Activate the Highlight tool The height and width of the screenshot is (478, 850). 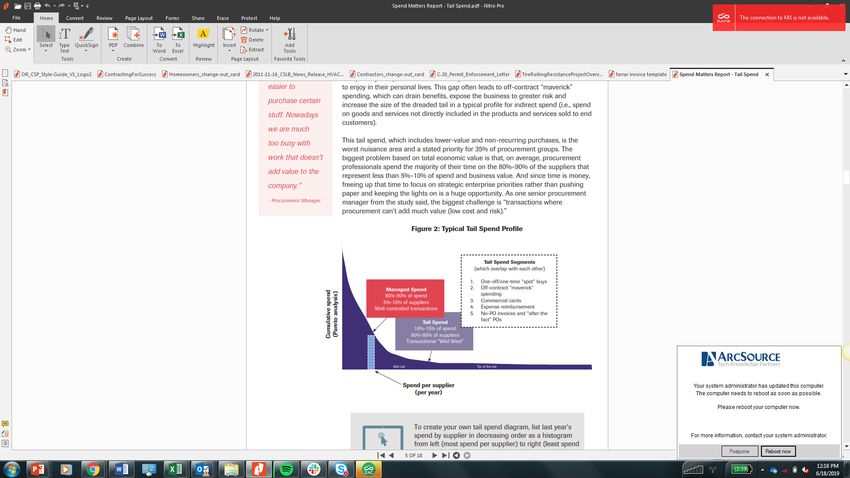[x=203, y=38]
